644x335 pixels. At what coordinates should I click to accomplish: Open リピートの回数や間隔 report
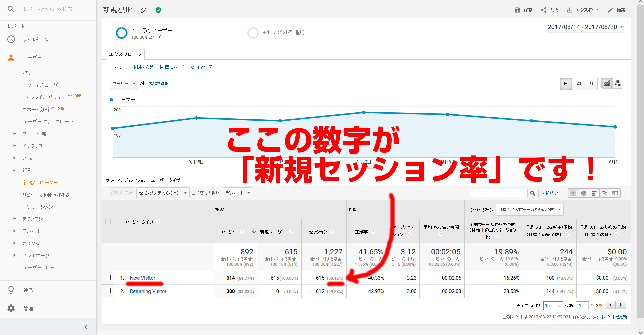46,195
